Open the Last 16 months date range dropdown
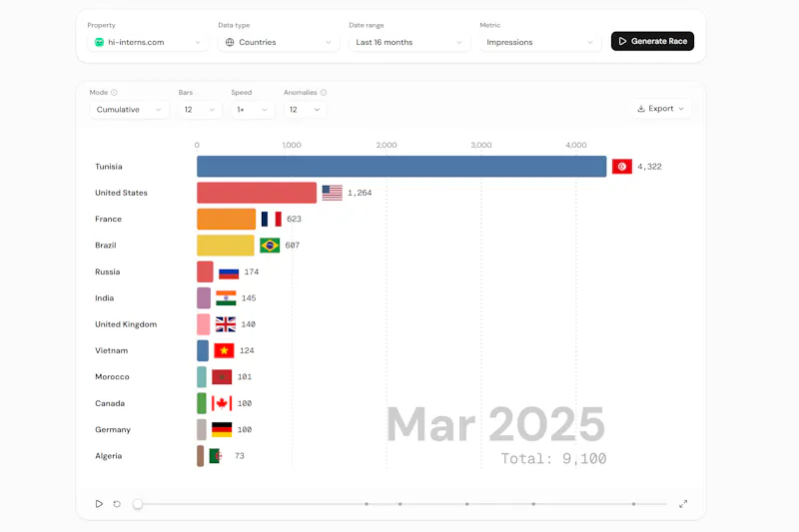Image resolution: width=799 pixels, height=532 pixels. coord(409,42)
